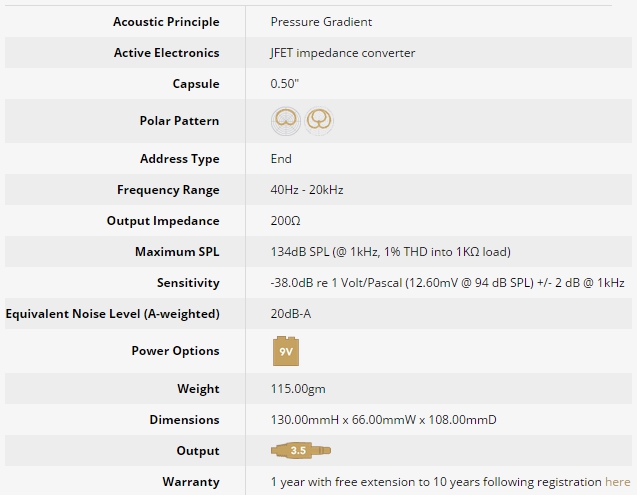This screenshot has height=495, width=637.
Task: Click the 40Hz - 20kHz frequency range
Action: 307,190
